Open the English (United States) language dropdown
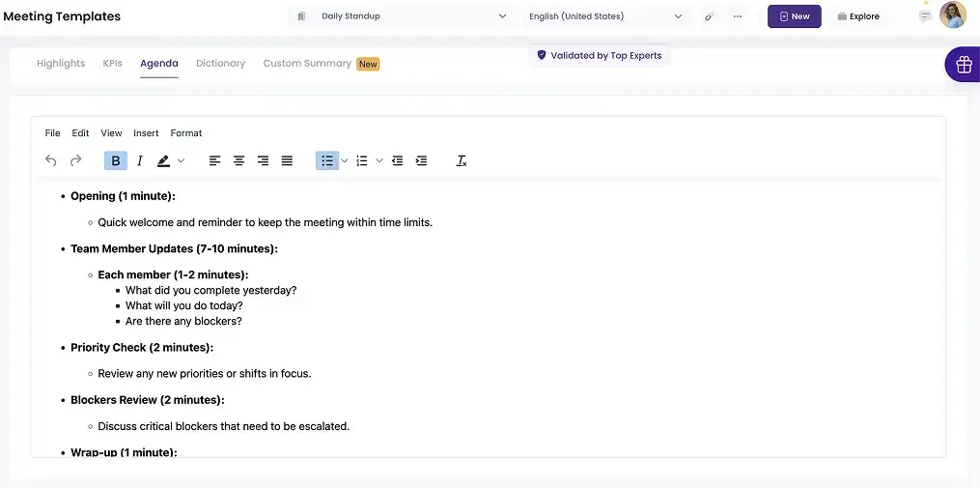980x488 pixels. point(605,16)
